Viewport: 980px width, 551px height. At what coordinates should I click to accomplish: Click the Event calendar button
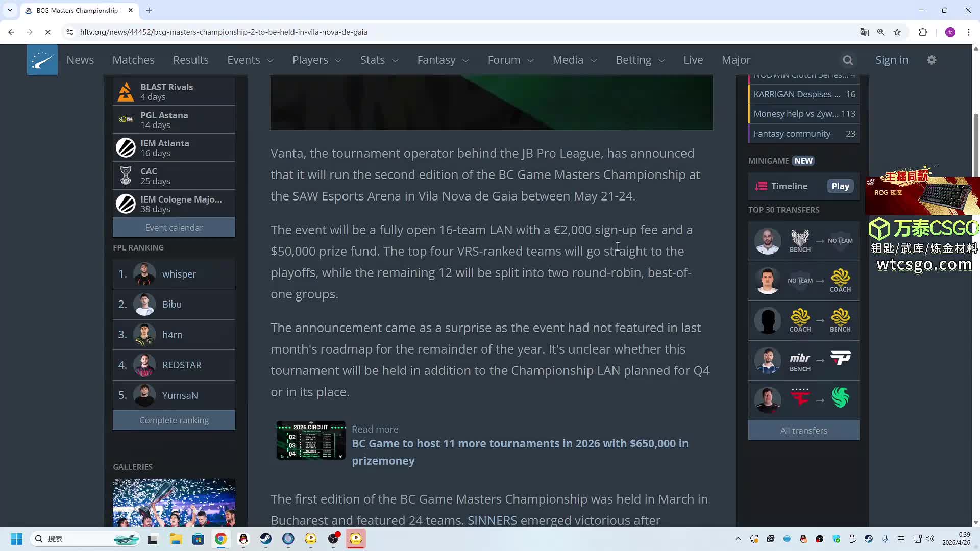(174, 228)
